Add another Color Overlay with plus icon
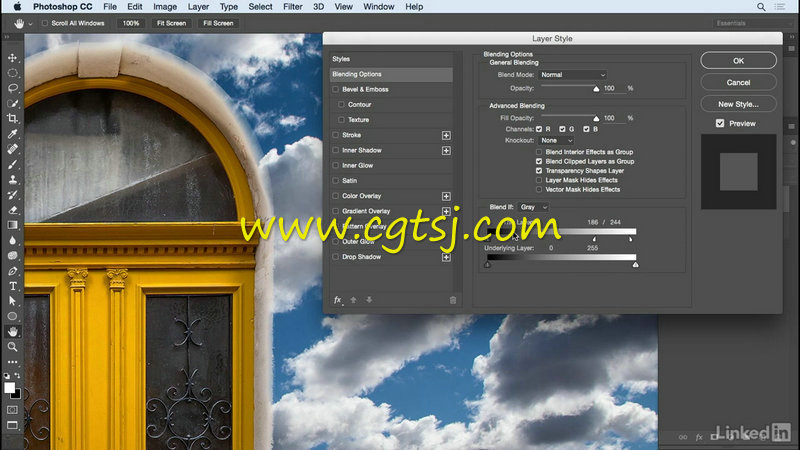 click(x=446, y=196)
